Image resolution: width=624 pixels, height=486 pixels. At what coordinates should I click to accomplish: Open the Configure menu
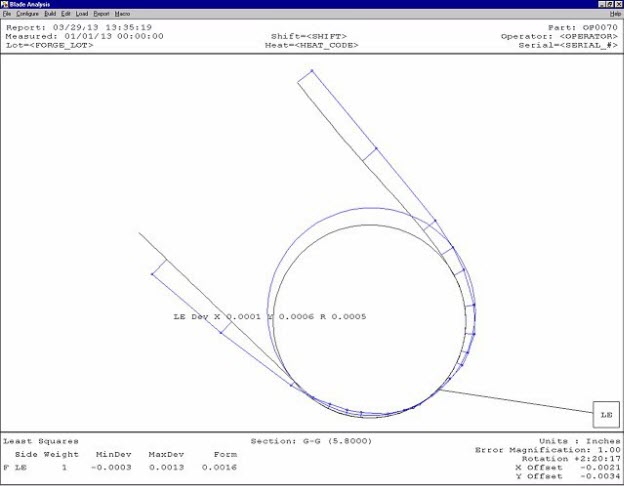point(26,14)
